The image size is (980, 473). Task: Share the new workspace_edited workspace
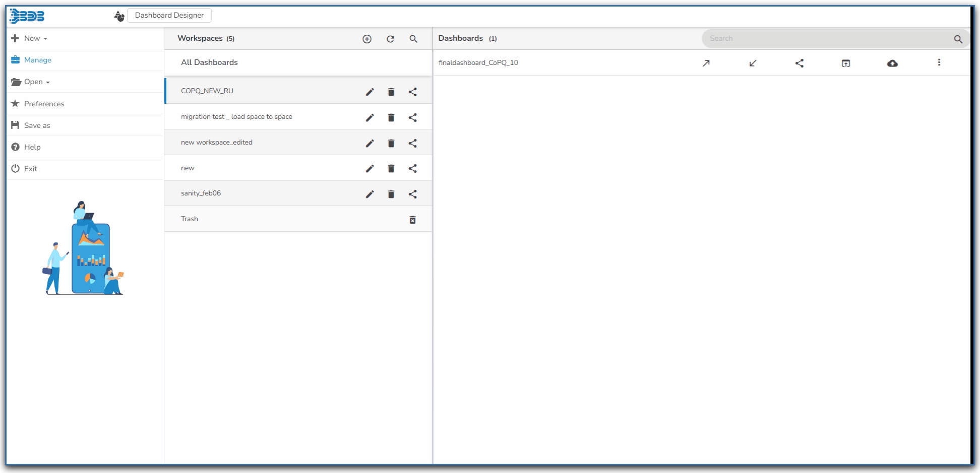(x=413, y=143)
